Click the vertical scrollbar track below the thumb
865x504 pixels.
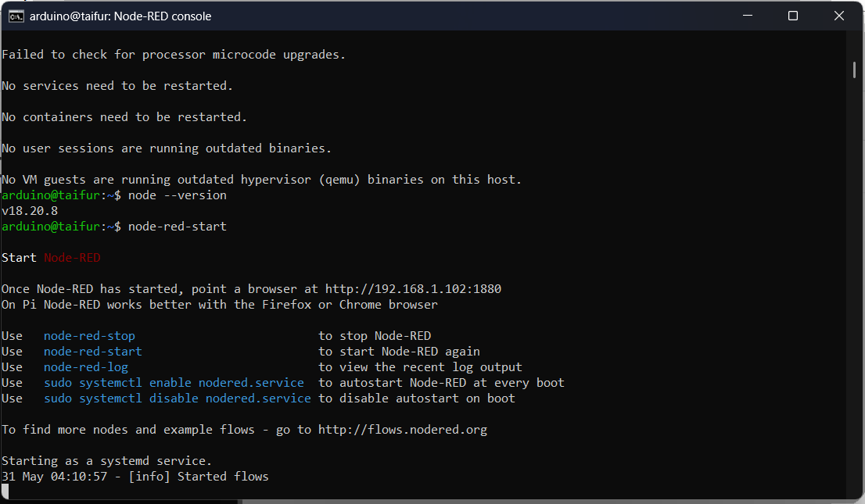click(854, 287)
